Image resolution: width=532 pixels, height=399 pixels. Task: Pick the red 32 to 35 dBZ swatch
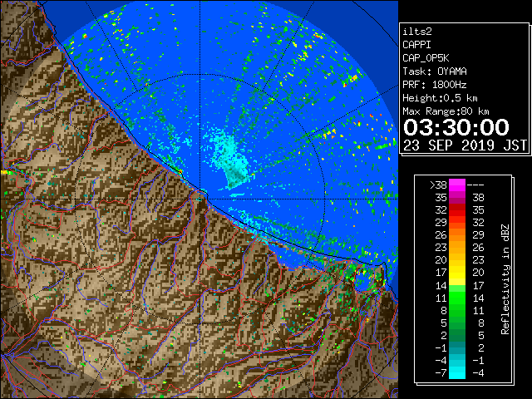[x=457, y=210]
